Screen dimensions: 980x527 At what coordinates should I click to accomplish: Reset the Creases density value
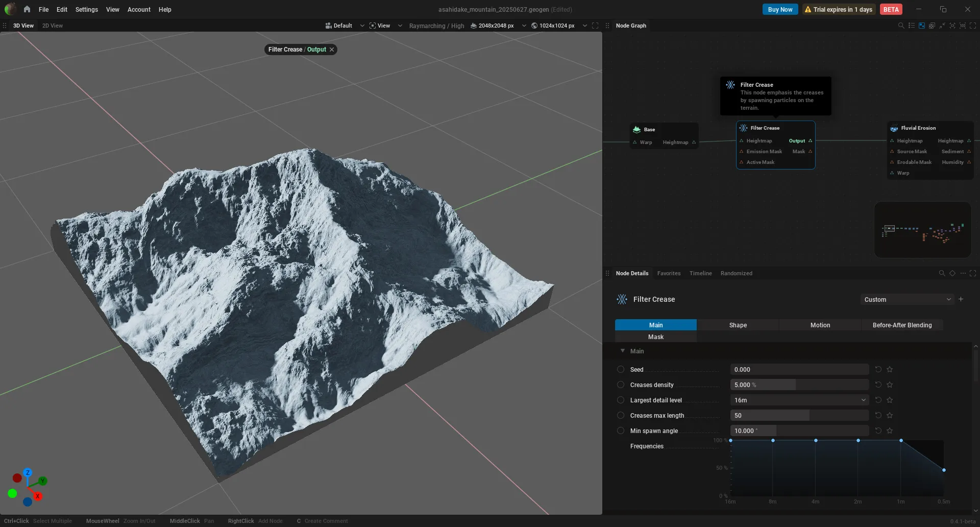point(878,385)
